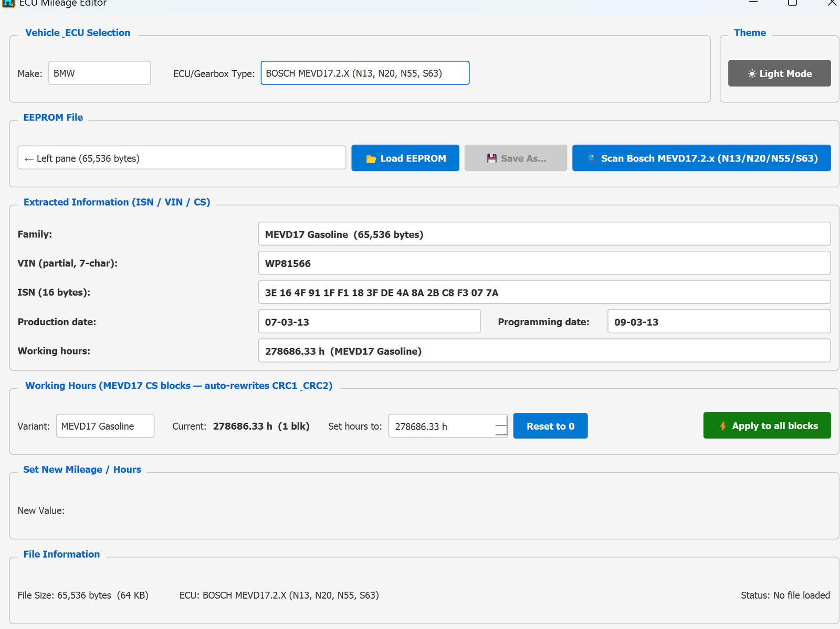Click the 'Family:' label
This screenshot has height=629, width=840.
click(35, 234)
